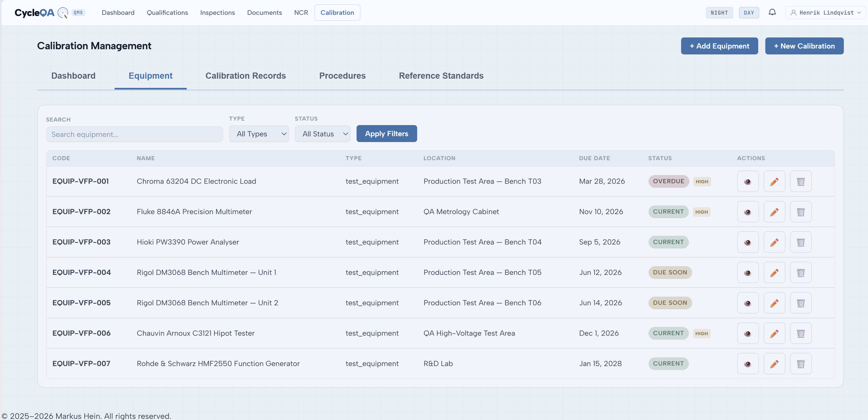View Chauvin Arnoux Hipot Tester details
868x420 pixels.
748,333
